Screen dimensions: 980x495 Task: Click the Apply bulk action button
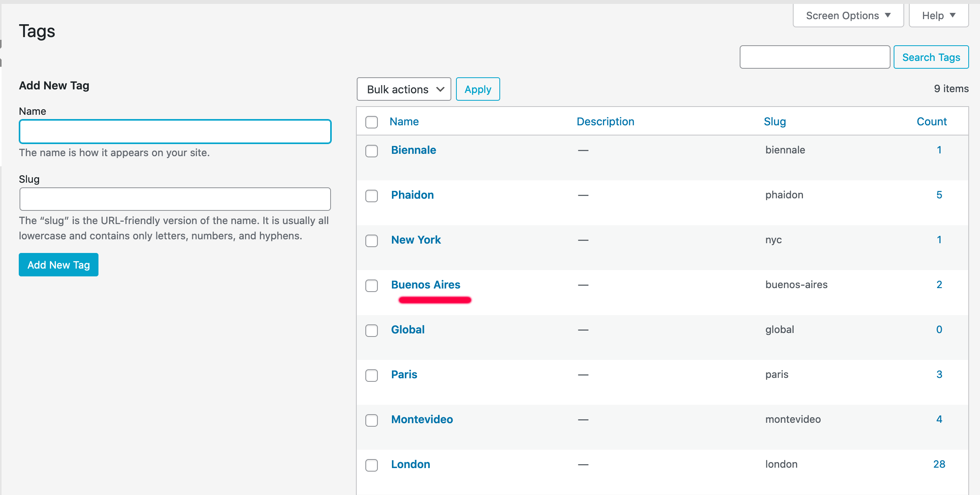pyautogui.click(x=477, y=89)
